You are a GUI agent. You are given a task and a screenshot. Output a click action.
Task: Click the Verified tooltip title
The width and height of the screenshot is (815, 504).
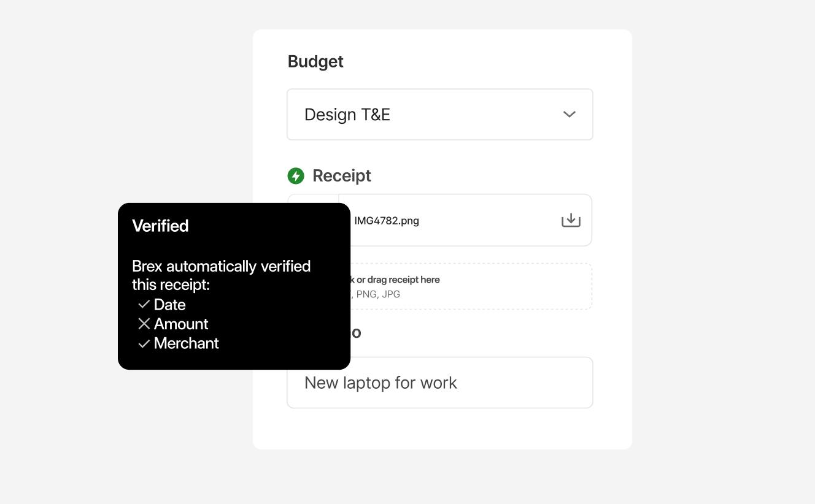click(x=160, y=226)
